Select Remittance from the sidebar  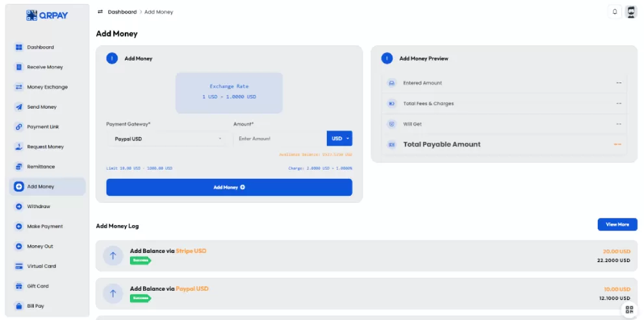pyautogui.click(x=40, y=167)
